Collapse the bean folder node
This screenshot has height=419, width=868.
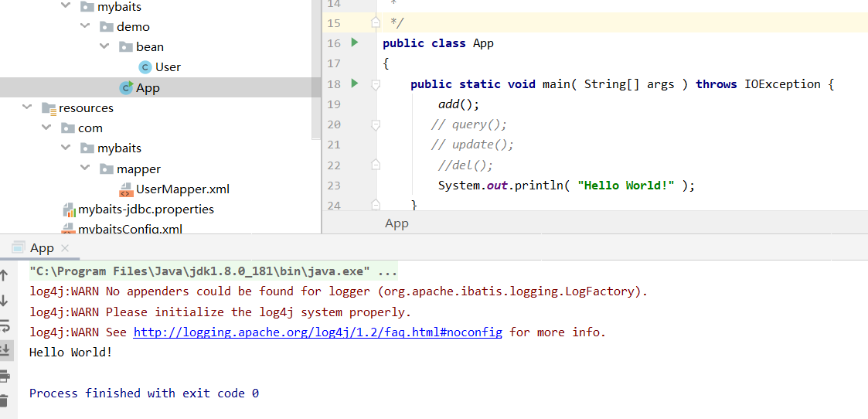pos(104,46)
